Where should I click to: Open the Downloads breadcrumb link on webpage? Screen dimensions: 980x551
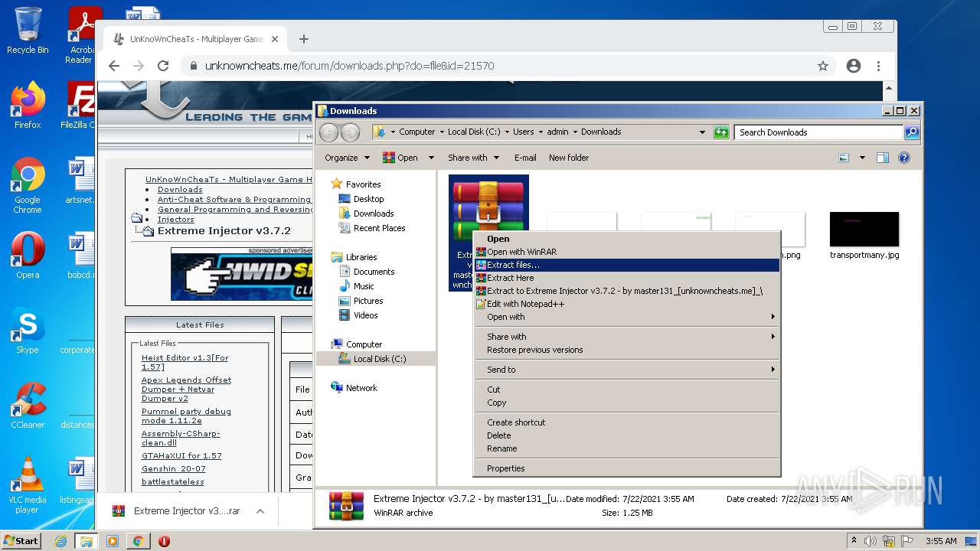(x=180, y=190)
